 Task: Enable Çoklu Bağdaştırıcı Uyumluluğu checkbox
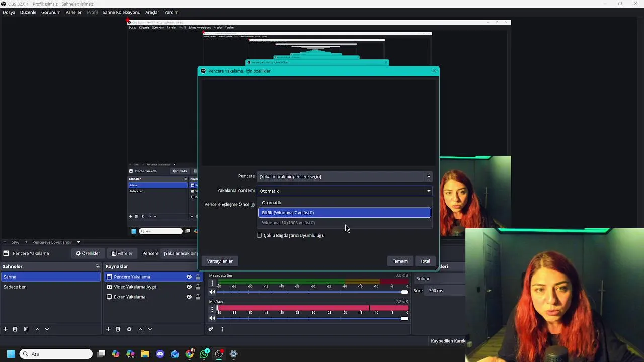point(260,235)
